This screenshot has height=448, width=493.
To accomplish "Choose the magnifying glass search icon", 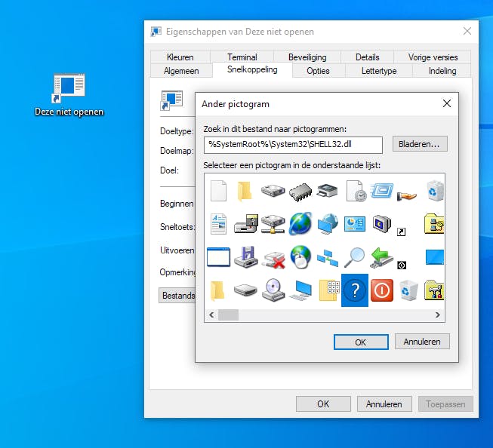I will point(354,257).
